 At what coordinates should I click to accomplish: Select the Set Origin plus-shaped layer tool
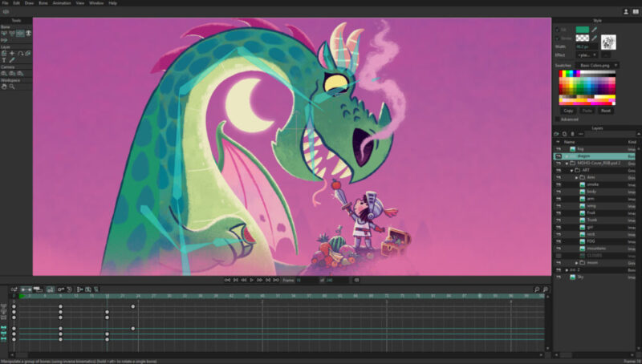point(12,53)
